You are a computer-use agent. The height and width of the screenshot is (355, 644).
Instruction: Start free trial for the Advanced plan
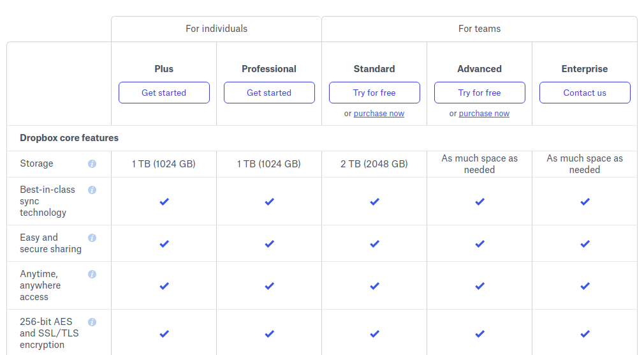click(x=479, y=93)
